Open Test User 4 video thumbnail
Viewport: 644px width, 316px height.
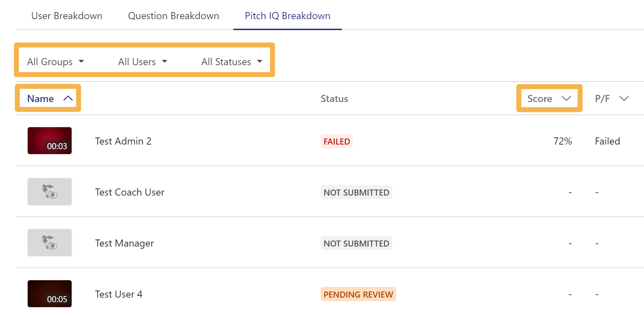tap(50, 294)
